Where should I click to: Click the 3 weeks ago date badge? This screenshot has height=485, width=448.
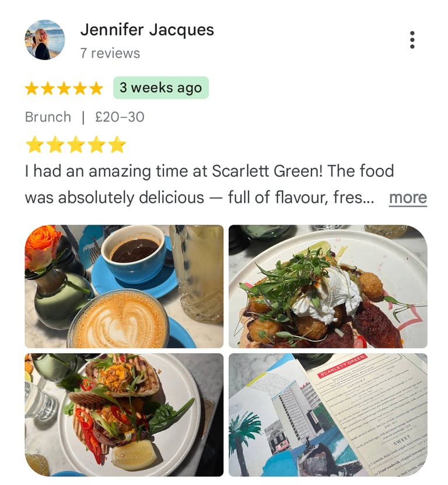161,88
